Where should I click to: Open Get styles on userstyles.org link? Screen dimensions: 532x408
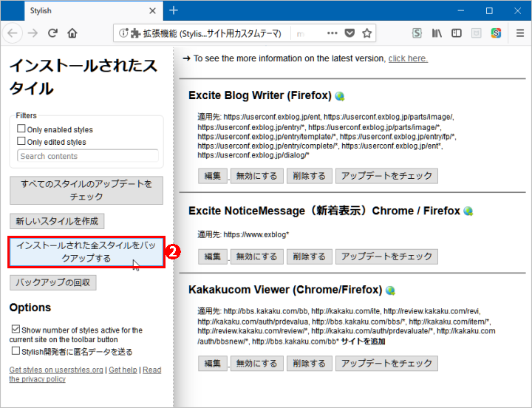pyautogui.click(x=56, y=370)
